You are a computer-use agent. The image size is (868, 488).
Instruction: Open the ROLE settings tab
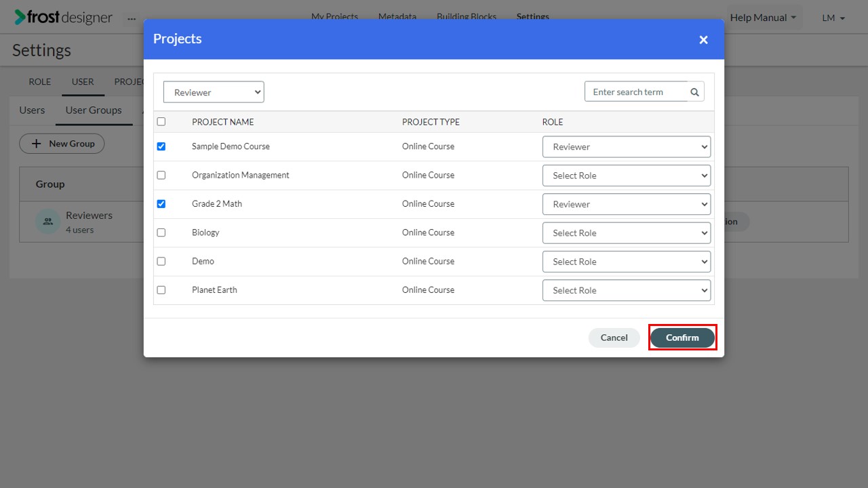click(x=40, y=81)
